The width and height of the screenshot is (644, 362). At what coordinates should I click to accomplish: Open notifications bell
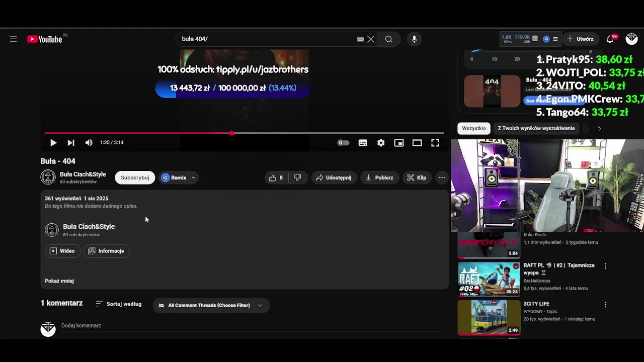[610, 39]
